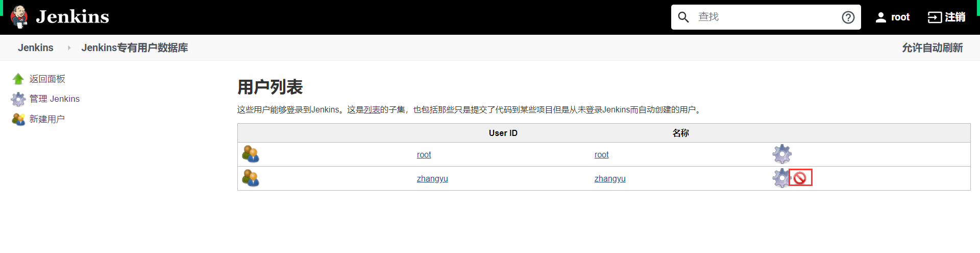Follow the 列表 link in description
980x253 pixels.
pyautogui.click(x=372, y=109)
